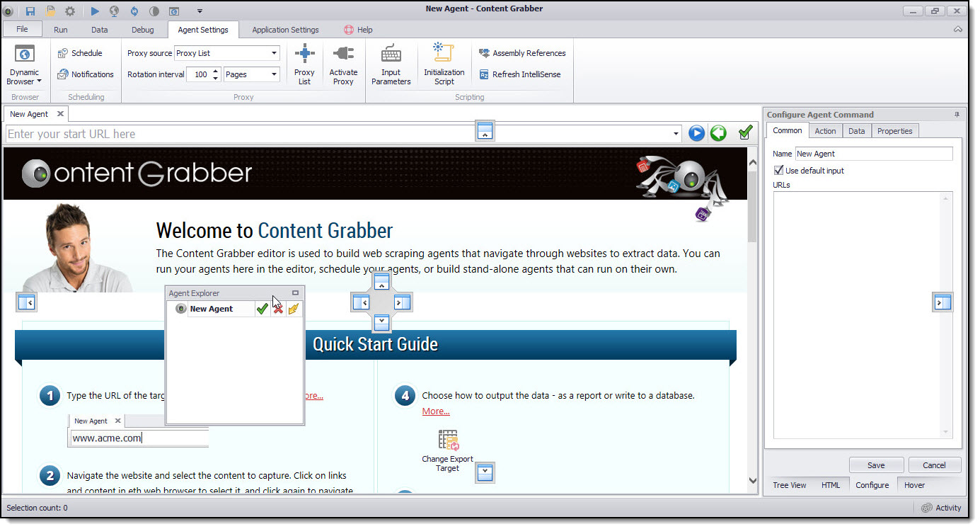
Task: Click the half-circle contrast icon
Action: tap(154, 11)
